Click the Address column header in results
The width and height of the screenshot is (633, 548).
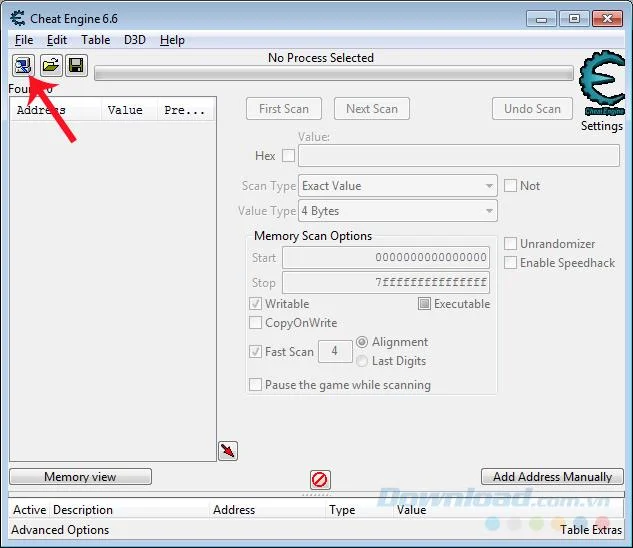56,110
